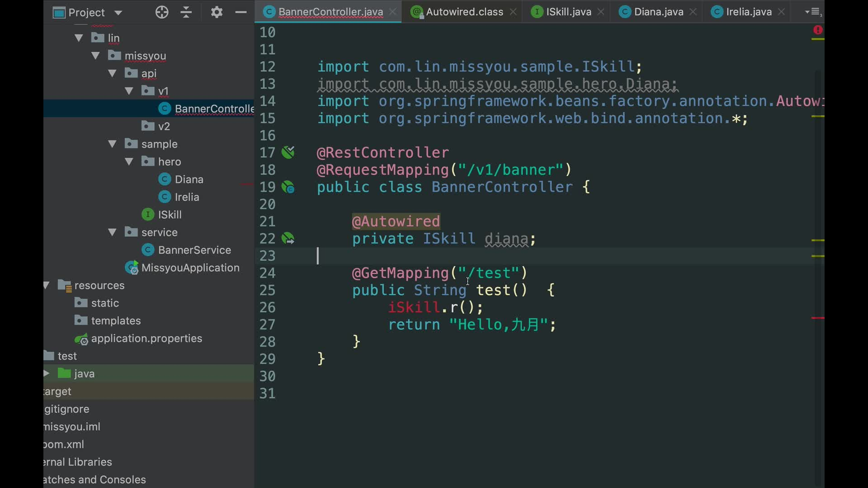Click the red iSkill identifier on line 26
868x488 pixels.
[x=414, y=307]
